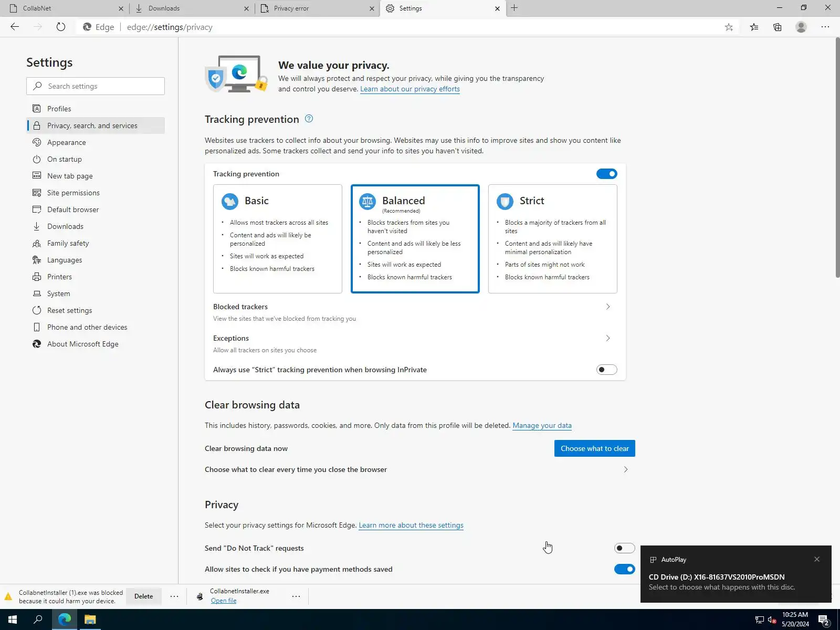Click the muted volume tray icon

tap(772, 620)
